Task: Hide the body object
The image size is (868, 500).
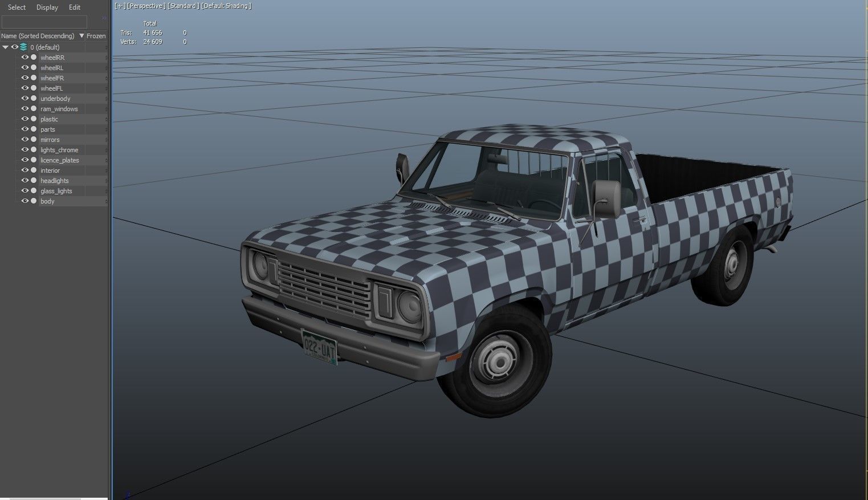Action: [25, 201]
